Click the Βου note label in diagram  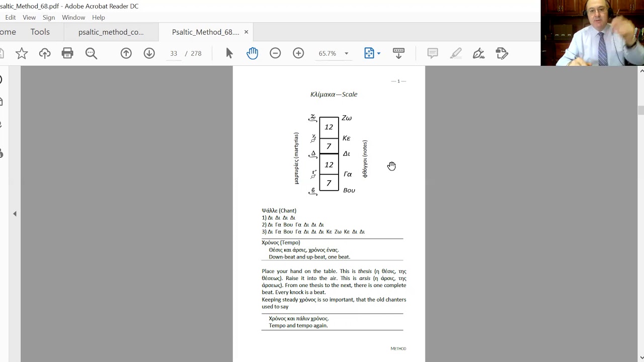[x=349, y=191]
